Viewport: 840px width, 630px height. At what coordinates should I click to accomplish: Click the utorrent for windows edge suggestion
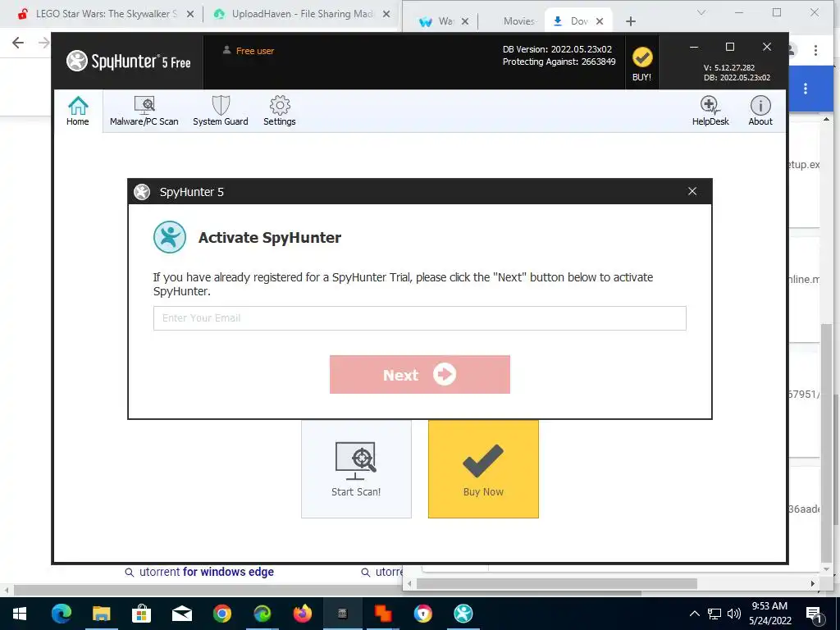point(206,572)
